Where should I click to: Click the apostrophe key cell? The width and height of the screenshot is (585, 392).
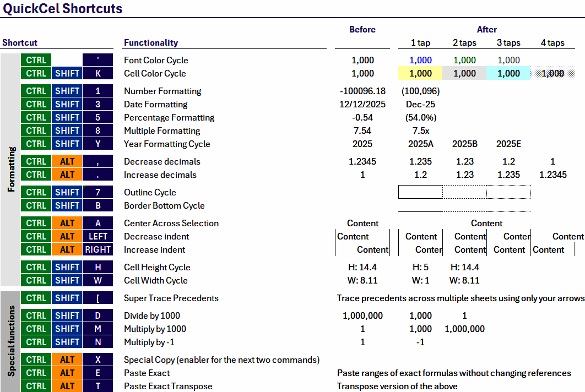[97, 60]
